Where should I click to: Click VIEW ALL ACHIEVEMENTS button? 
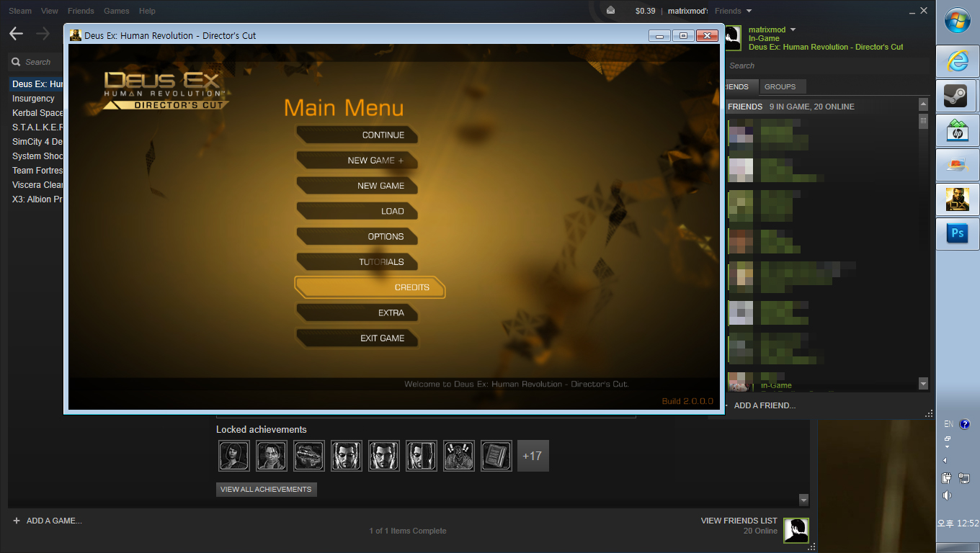266,490
